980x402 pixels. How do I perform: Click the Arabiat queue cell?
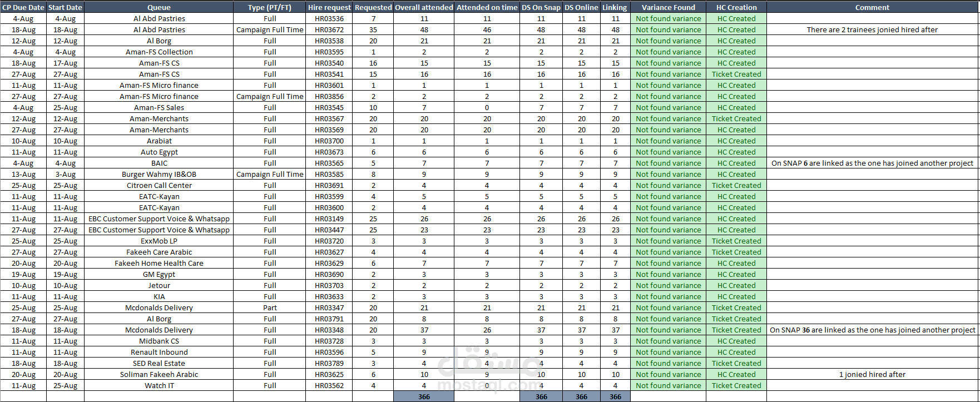point(159,141)
